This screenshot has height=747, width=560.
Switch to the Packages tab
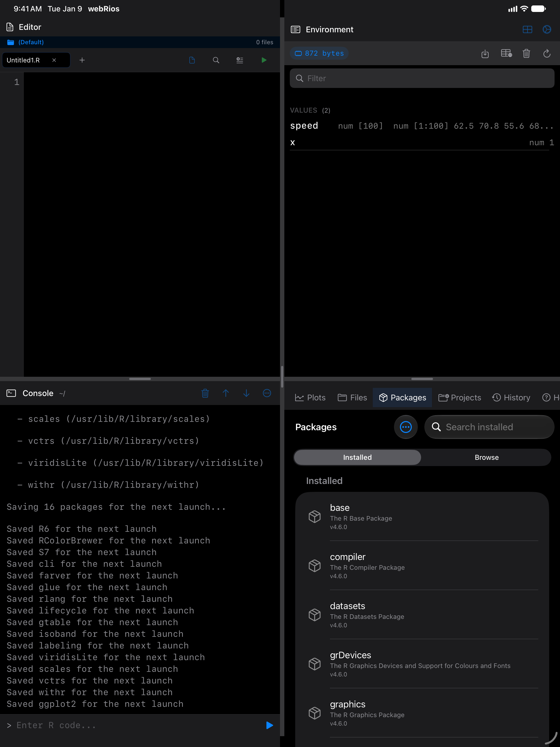pyautogui.click(x=402, y=397)
